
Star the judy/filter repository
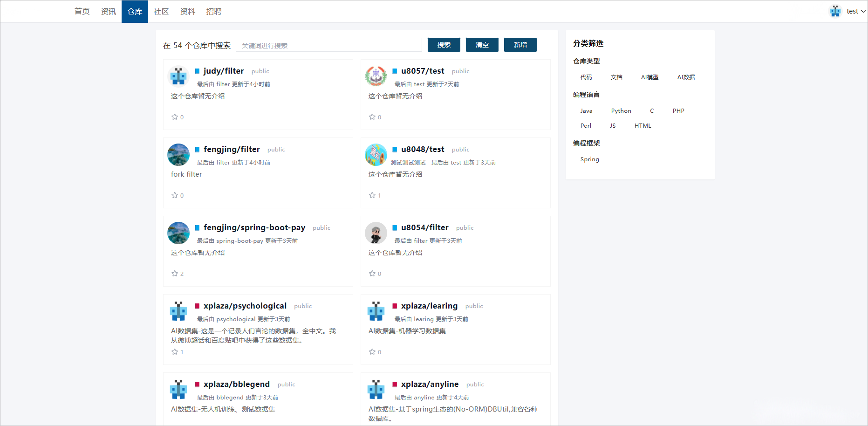click(x=175, y=117)
